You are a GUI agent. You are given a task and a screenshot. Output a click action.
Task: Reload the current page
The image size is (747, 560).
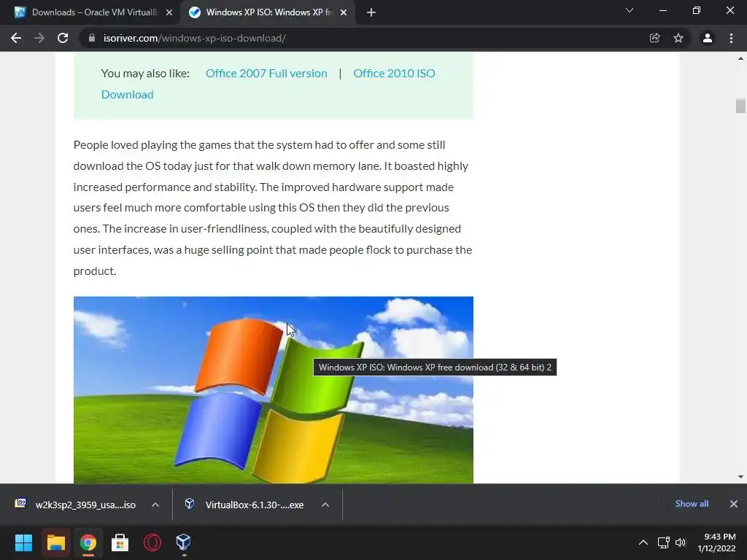63,38
